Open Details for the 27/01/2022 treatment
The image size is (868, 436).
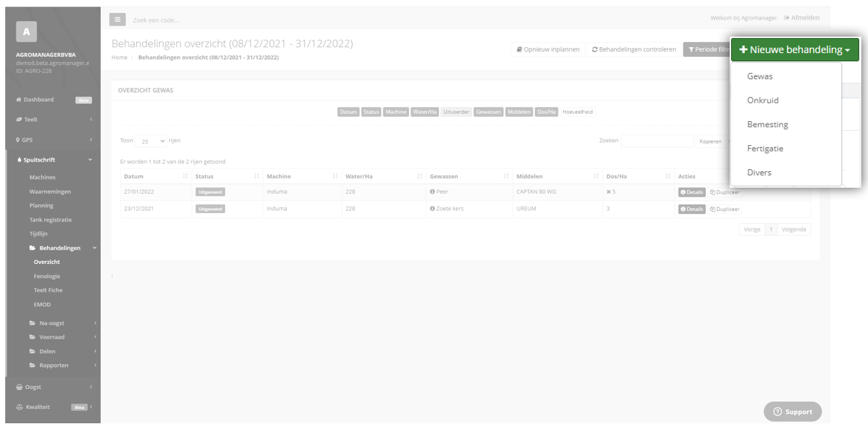tap(692, 192)
